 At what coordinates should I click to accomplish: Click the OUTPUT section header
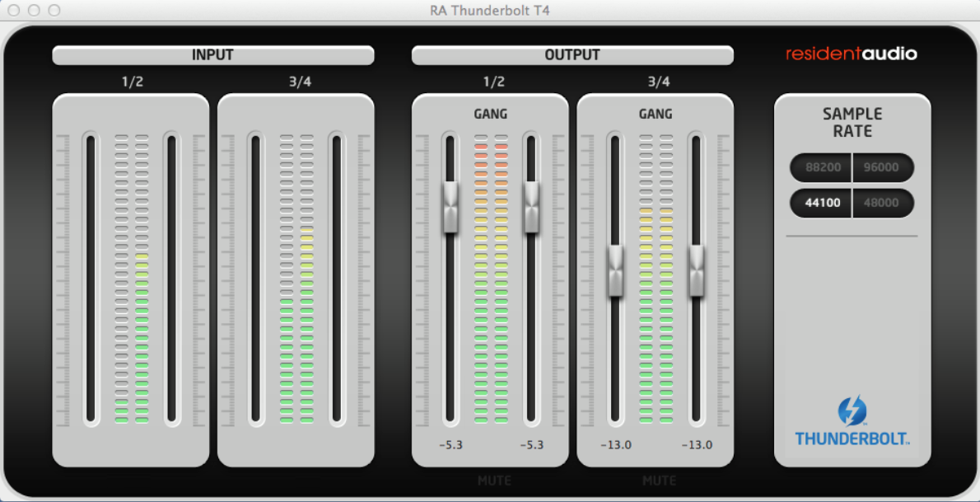click(x=572, y=55)
